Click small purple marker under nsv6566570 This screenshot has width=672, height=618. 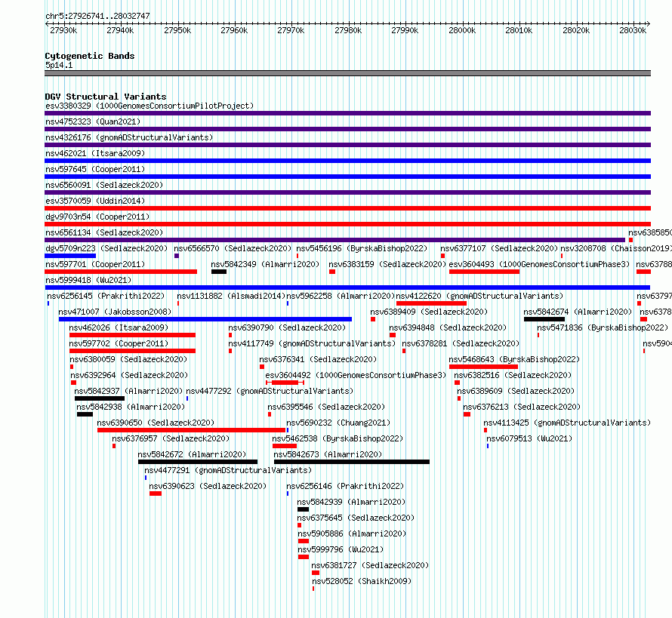[x=177, y=256]
